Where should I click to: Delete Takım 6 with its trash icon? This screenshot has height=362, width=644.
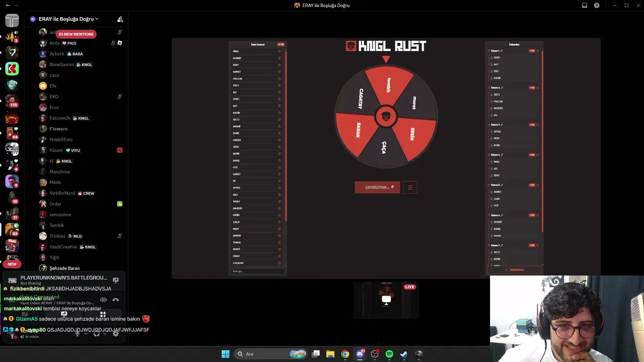[537, 215]
